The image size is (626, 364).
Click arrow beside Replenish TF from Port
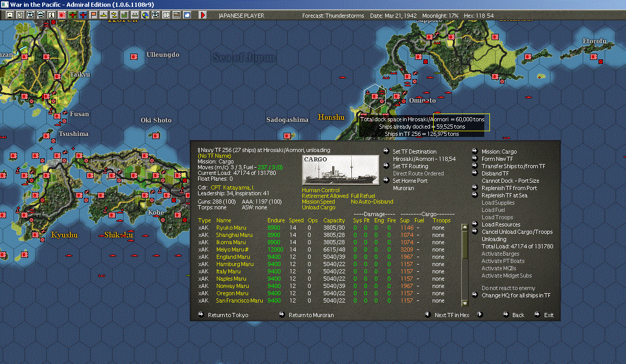pos(475,187)
